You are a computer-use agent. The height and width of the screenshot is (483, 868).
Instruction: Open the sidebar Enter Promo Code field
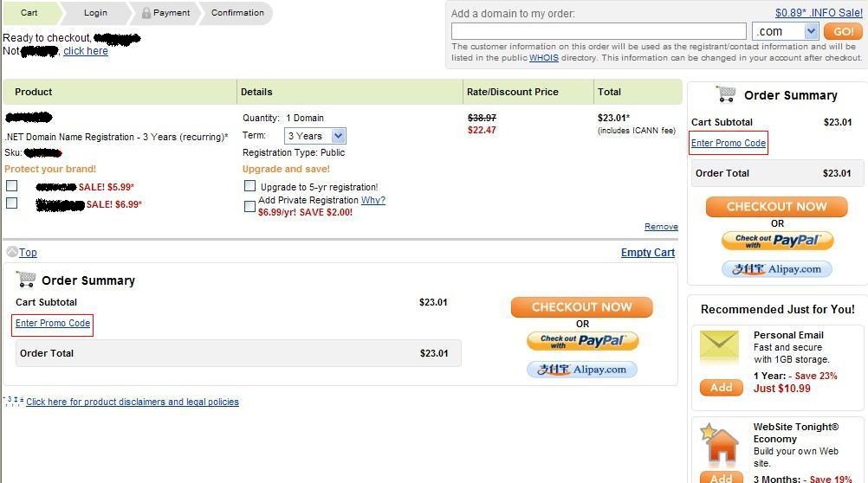729,144
